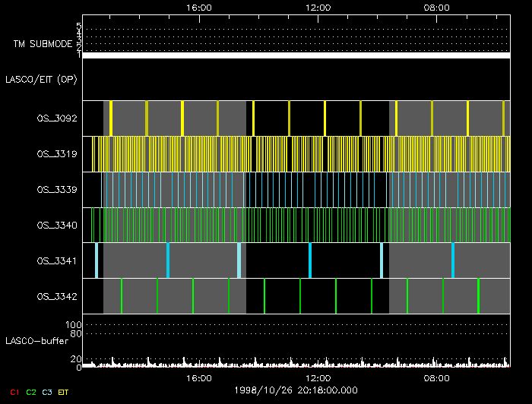The width and height of the screenshot is (532, 404).
Task: Click the OS_3339 row label
Action: coord(57,190)
